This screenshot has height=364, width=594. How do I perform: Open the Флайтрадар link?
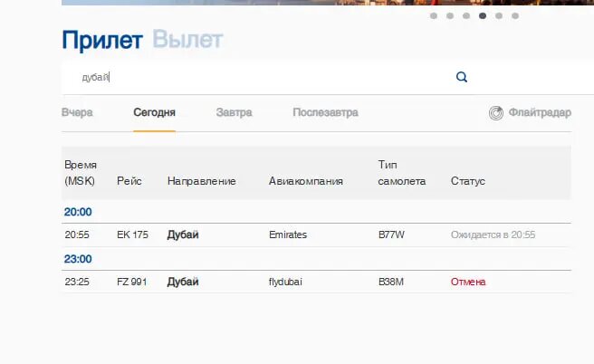click(540, 112)
